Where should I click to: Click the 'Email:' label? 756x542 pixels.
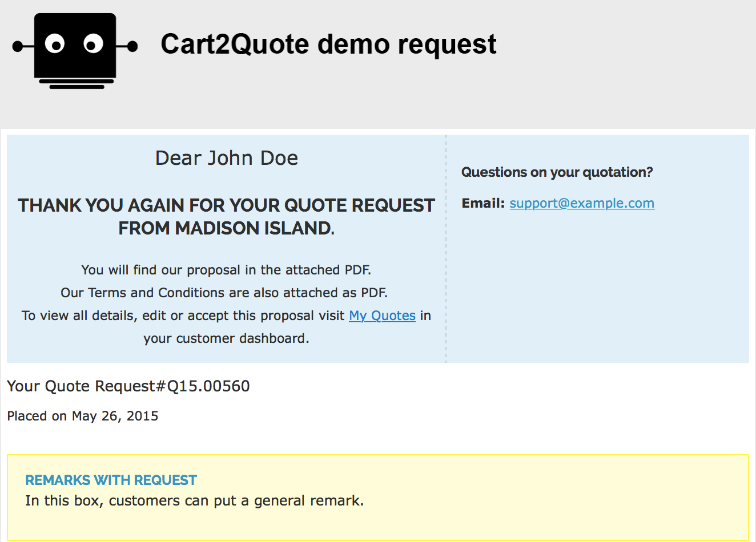[x=483, y=203]
